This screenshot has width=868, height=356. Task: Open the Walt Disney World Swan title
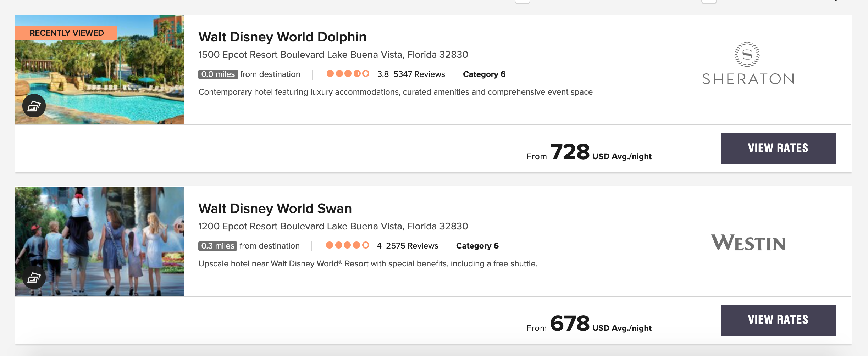click(275, 208)
